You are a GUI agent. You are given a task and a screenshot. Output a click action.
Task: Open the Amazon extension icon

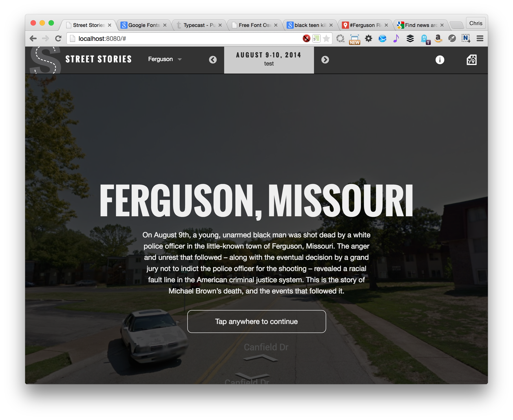[x=438, y=38]
